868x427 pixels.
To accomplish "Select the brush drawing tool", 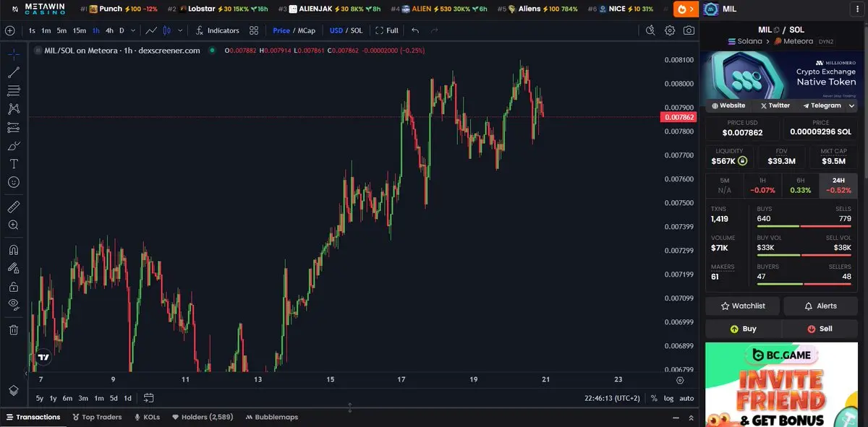I will click(x=13, y=146).
